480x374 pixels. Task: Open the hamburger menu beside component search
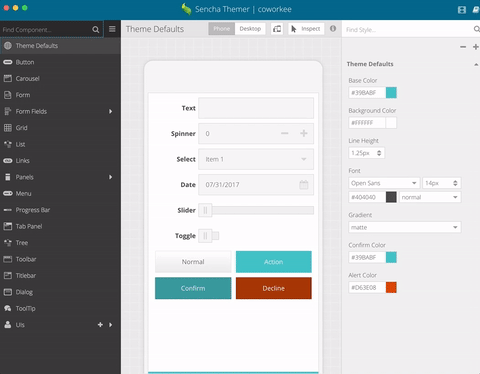(112, 29)
